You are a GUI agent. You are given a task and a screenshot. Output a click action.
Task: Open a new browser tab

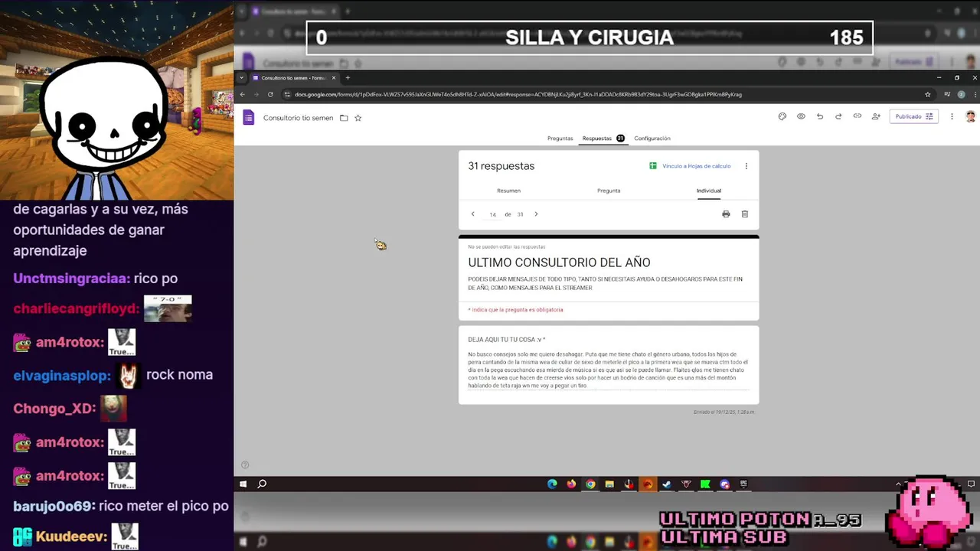pos(348,77)
